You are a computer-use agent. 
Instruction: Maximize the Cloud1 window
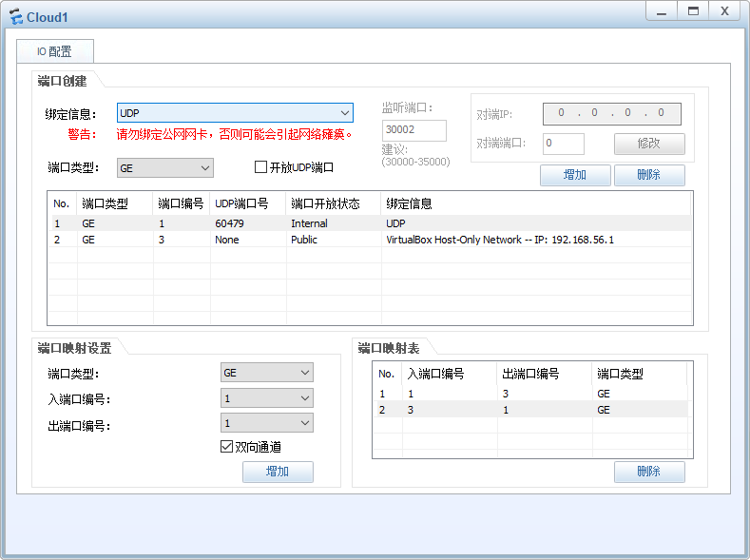693,11
